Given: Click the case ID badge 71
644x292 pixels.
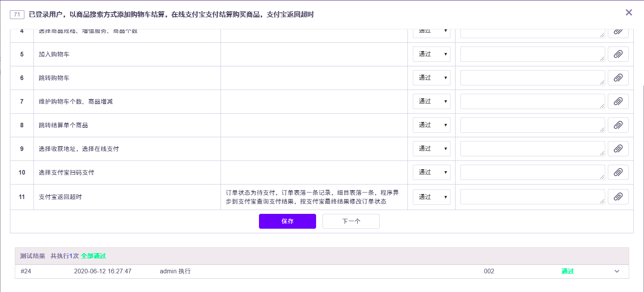Looking at the screenshot, I should 17,14.
